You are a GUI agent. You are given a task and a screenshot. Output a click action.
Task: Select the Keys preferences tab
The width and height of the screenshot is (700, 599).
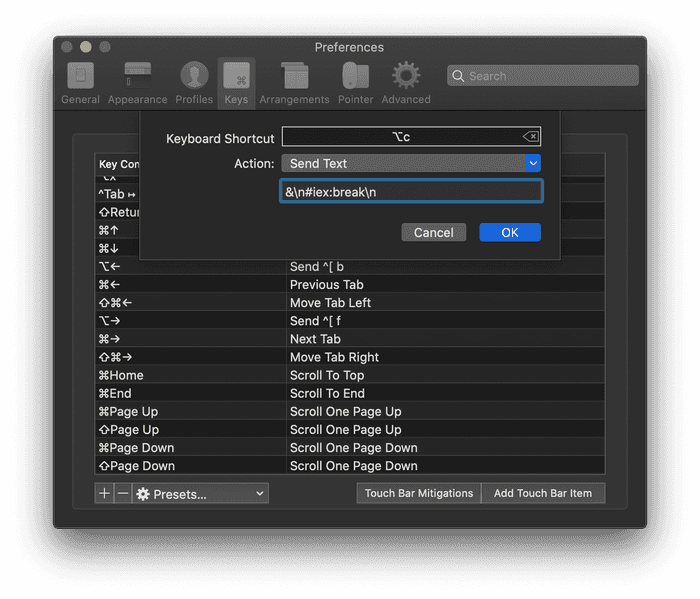click(236, 83)
